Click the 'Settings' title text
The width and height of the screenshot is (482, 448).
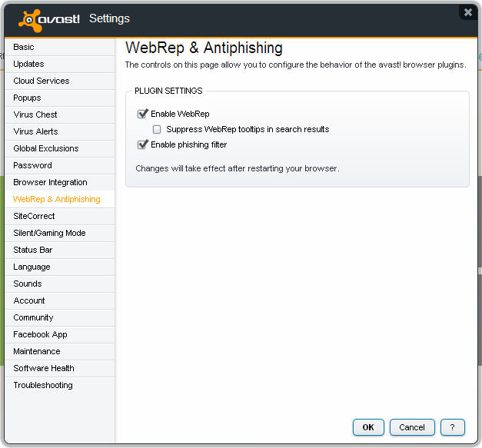tap(109, 18)
